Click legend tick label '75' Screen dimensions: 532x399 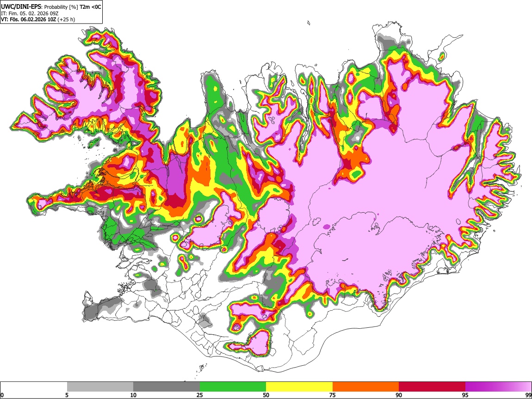[333, 395]
